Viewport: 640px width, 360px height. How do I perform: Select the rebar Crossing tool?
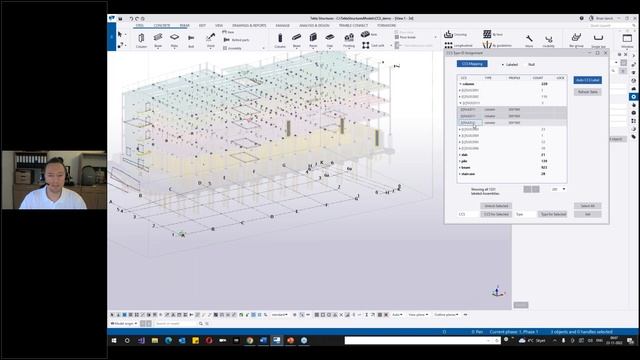pos(456,35)
